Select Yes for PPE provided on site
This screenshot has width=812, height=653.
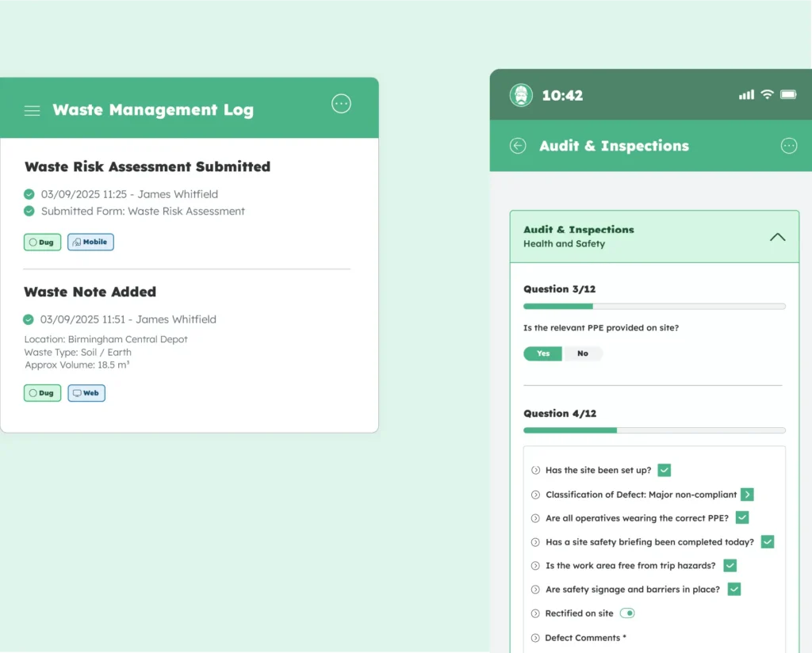pos(542,353)
